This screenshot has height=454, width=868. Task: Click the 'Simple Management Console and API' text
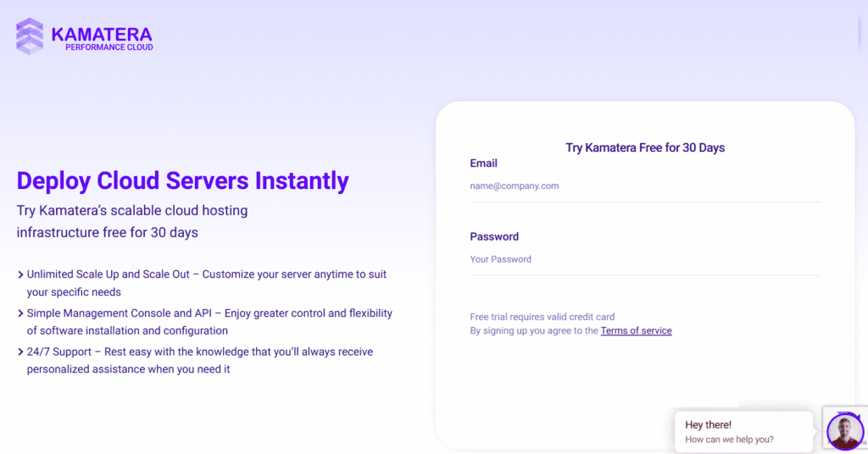click(x=119, y=313)
